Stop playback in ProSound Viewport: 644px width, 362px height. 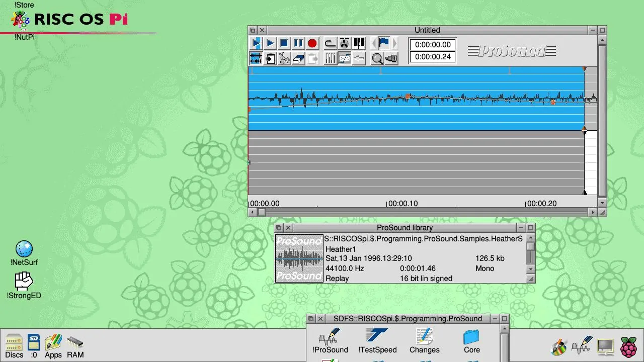point(284,43)
